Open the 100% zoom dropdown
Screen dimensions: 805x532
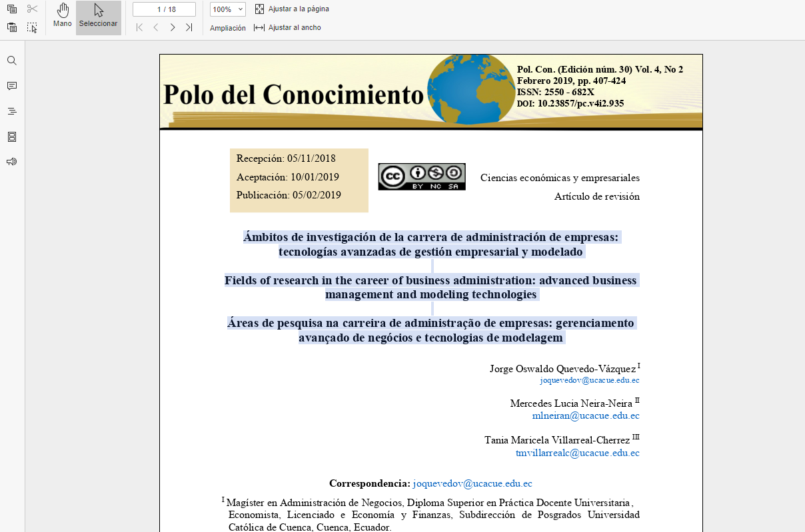point(227,9)
